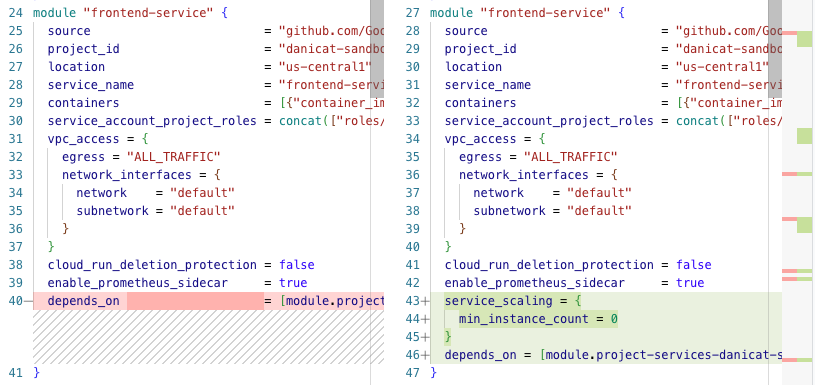Click value 0 on line 44

click(614, 319)
